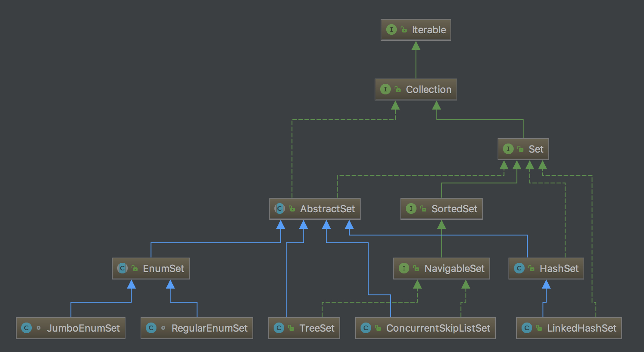The image size is (644, 352).
Task: Click the public lock icon on NavigableSet
Action: click(x=416, y=268)
